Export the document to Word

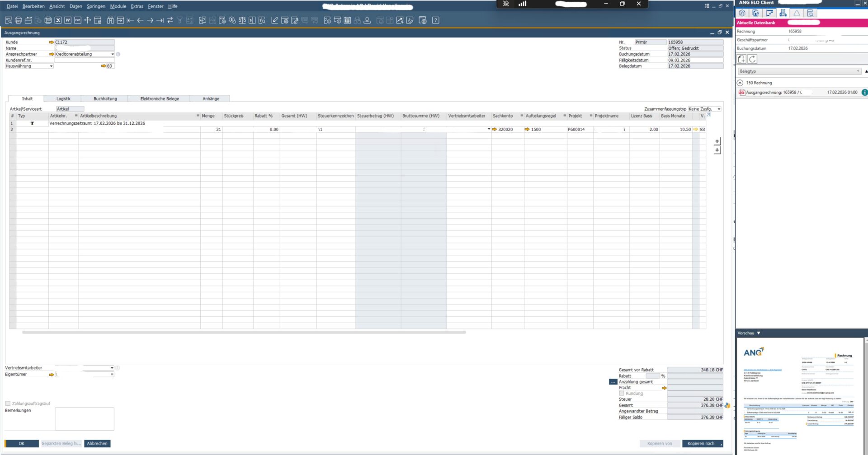pos(68,20)
